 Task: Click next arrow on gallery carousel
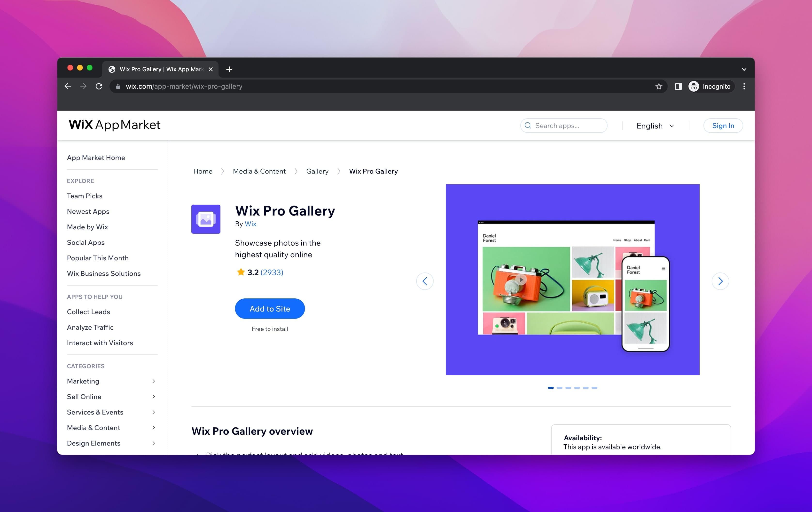(721, 281)
